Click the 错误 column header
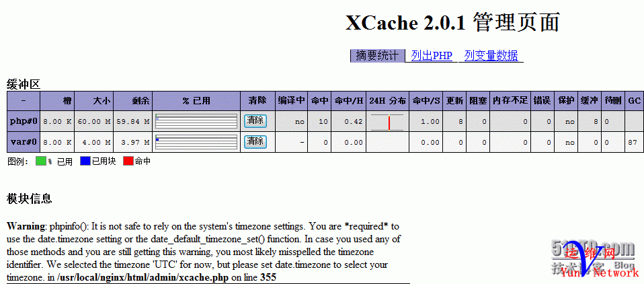 [542, 101]
